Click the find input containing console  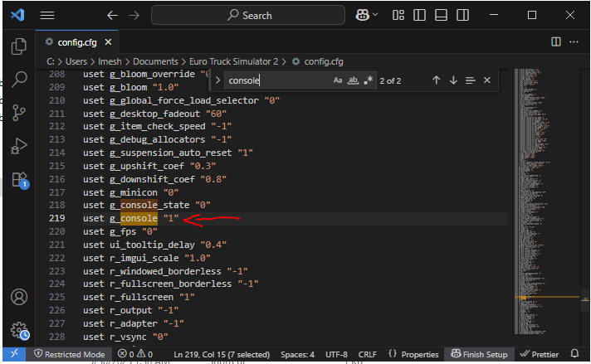tap(278, 80)
